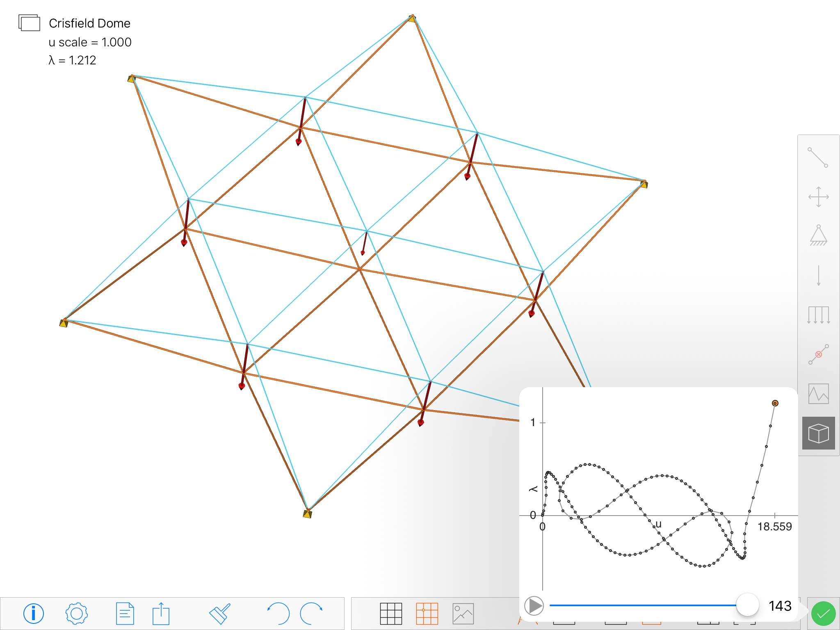Image resolution: width=840 pixels, height=630 pixels.
Task: Toggle the orange snap grid
Action: (427, 614)
